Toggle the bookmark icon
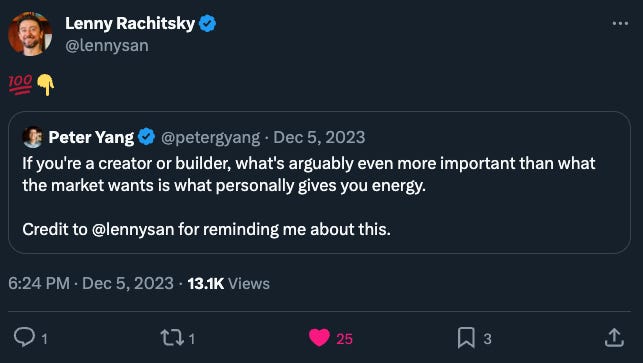This screenshot has width=643, height=363. click(466, 338)
